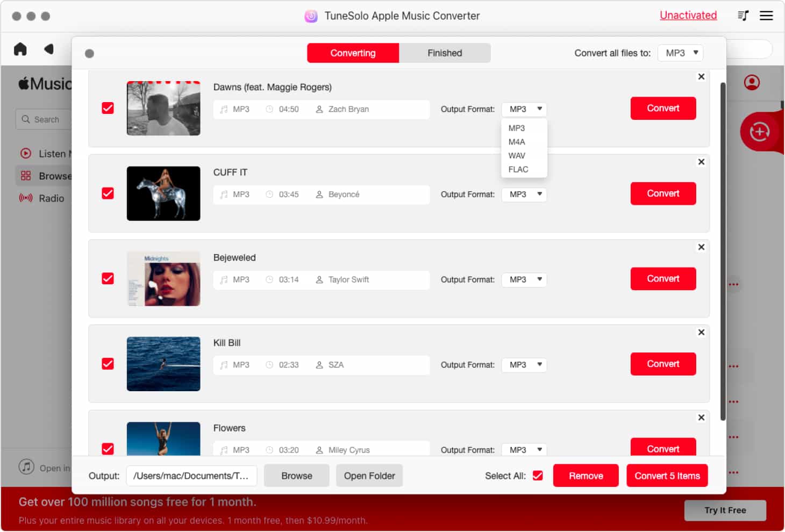The width and height of the screenshot is (785, 532).
Task: Click the Remove button
Action: coord(586,476)
